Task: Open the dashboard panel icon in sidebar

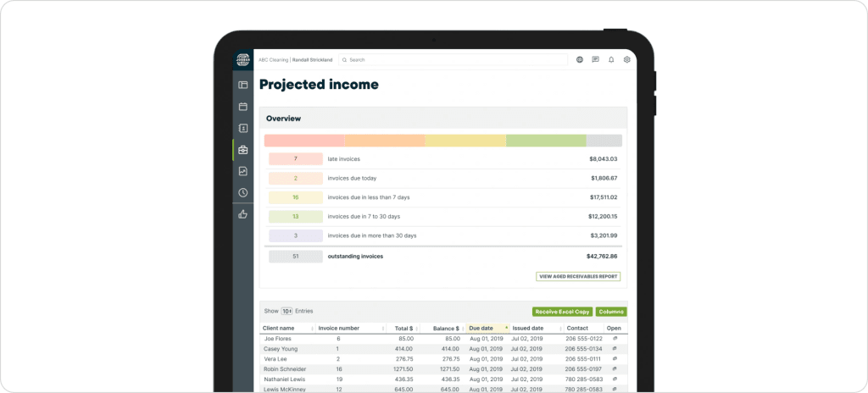Action: tap(243, 85)
